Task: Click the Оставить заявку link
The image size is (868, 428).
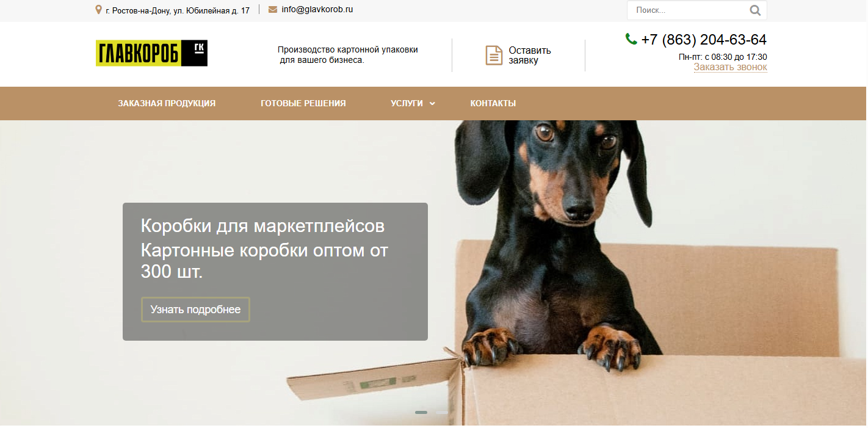Action: click(530, 55)
